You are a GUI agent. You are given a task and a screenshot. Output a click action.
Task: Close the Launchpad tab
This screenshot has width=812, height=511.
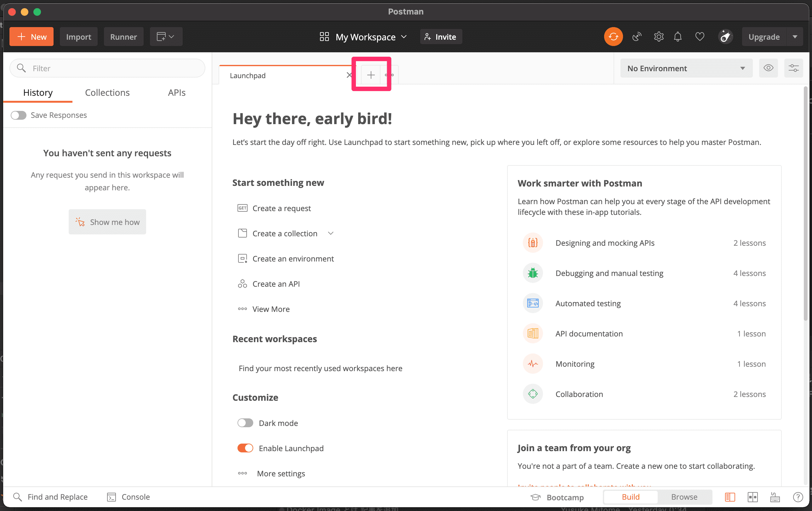[x=349, y=75]
